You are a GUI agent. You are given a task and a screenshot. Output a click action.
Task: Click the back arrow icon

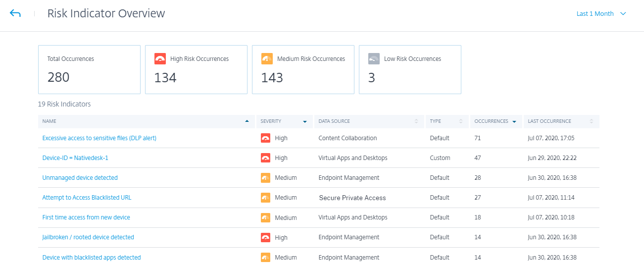point(15,13)
